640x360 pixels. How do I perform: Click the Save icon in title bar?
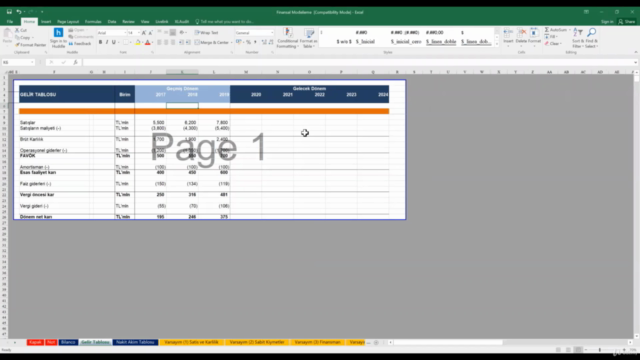click(9, 12)
